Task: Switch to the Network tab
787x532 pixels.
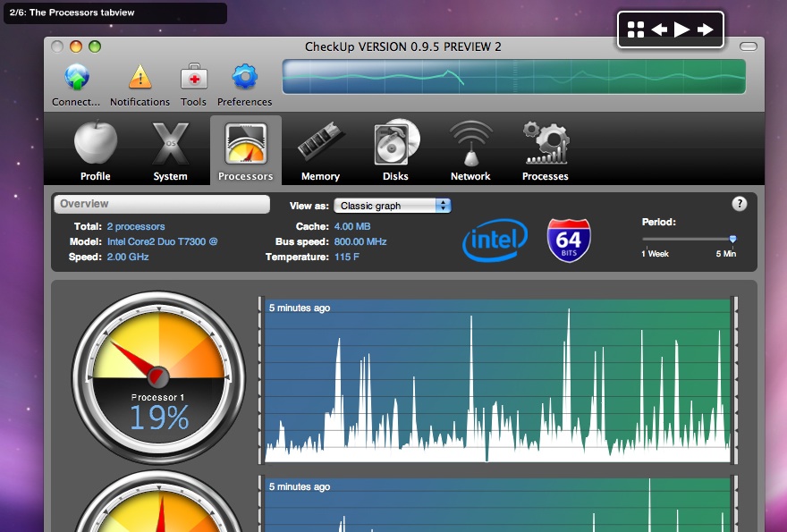Action: (x=470, y=150)
